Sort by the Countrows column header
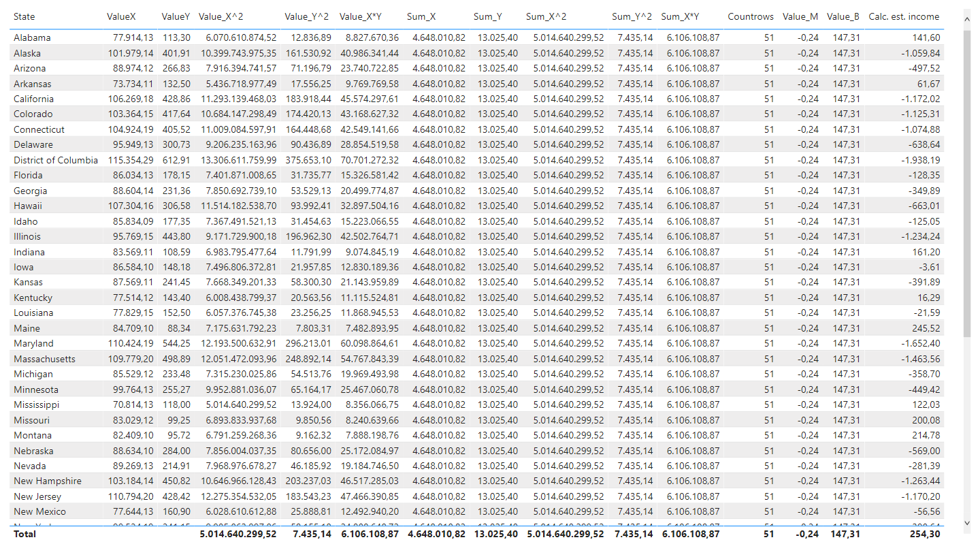 pyautogui.click(x=751, y=16)
